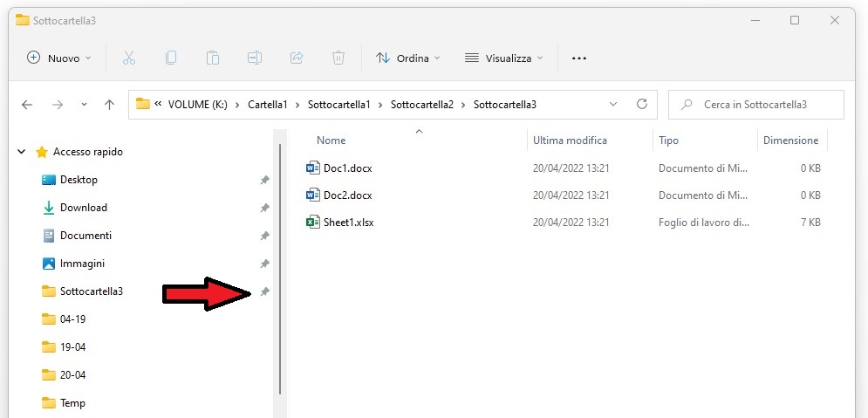
Task: Sort by Nome column header
Action: [x=331, y=140]
